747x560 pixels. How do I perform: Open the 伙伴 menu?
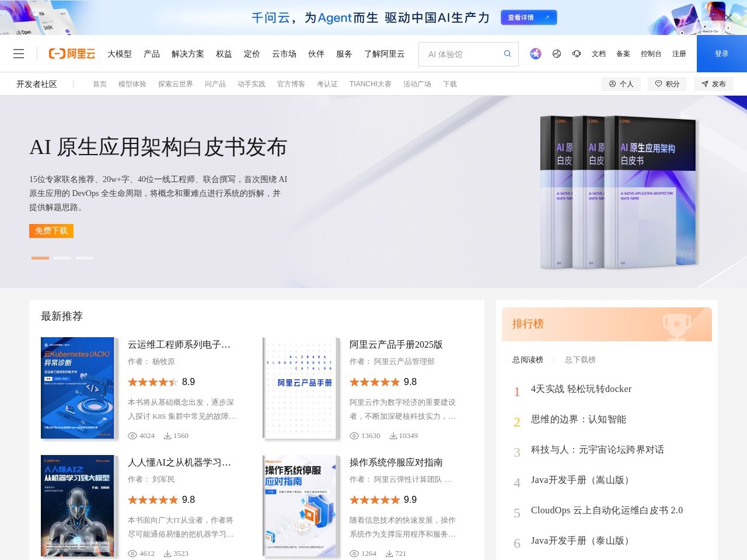point(316,54)
